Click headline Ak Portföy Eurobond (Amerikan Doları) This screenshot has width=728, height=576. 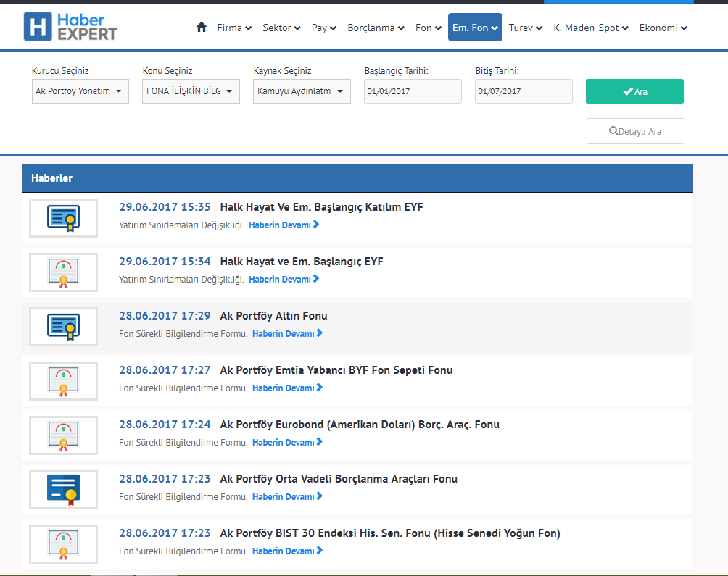click(360, 425)
